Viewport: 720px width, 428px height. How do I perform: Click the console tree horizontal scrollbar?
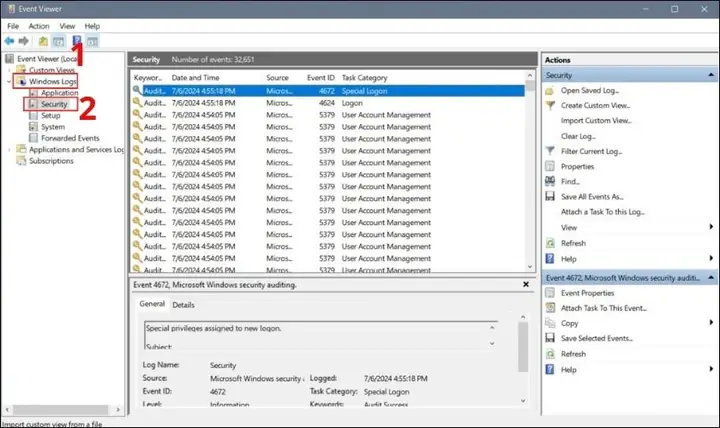[62, 410]
